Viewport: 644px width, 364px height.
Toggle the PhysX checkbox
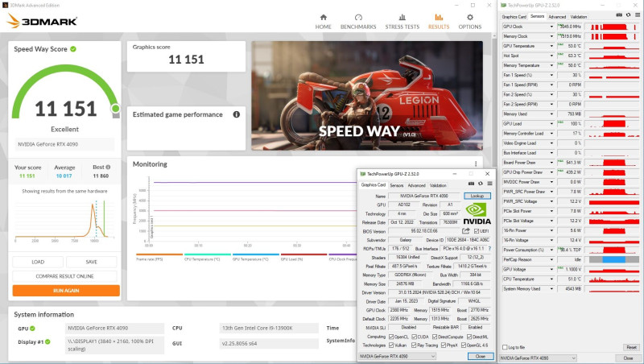click(x=444, y=345)
